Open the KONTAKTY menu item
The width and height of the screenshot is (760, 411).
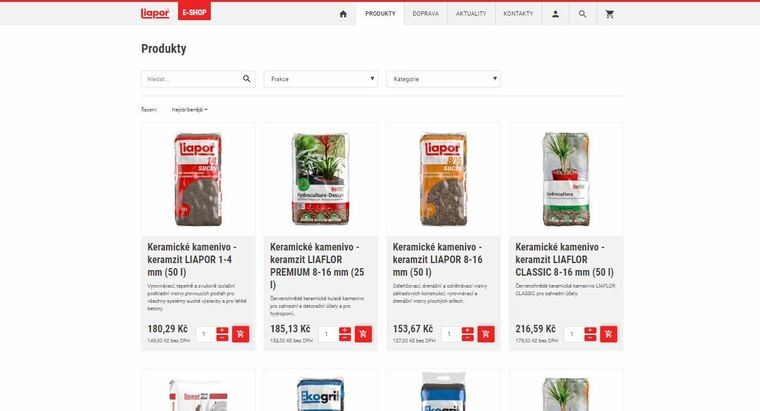[518, 14]
